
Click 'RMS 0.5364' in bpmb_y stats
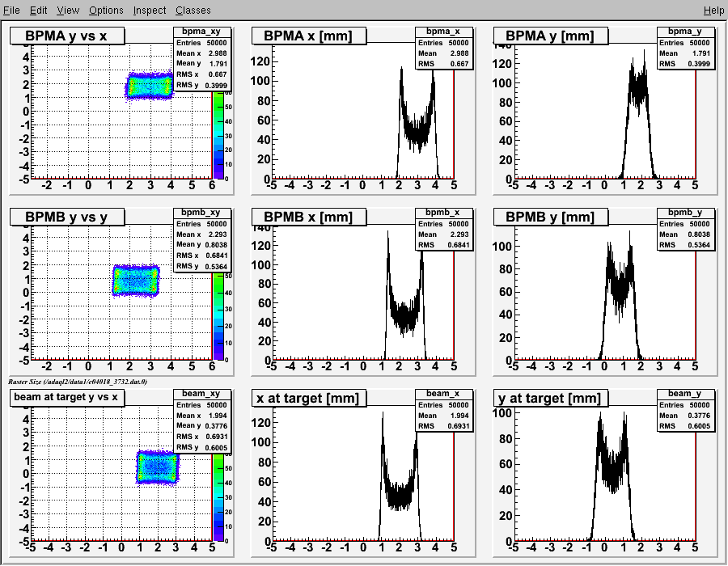685,245
